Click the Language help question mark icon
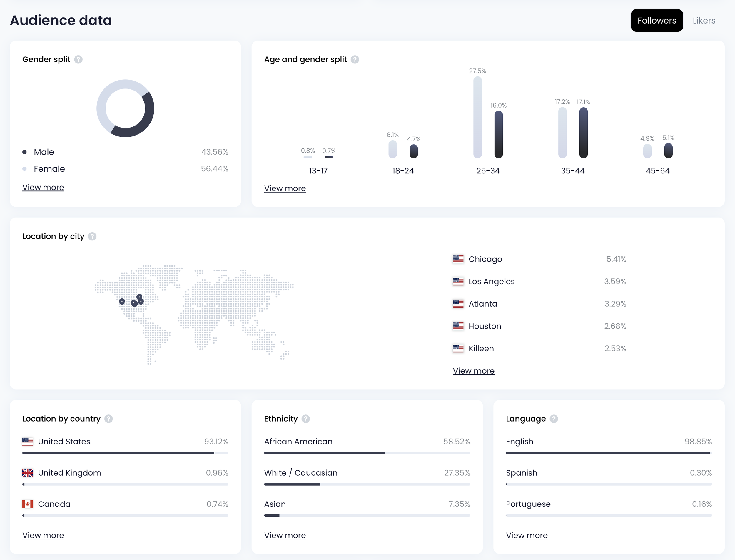The width and height of the screenshot is (735, 560). click(x=554, y=419)
